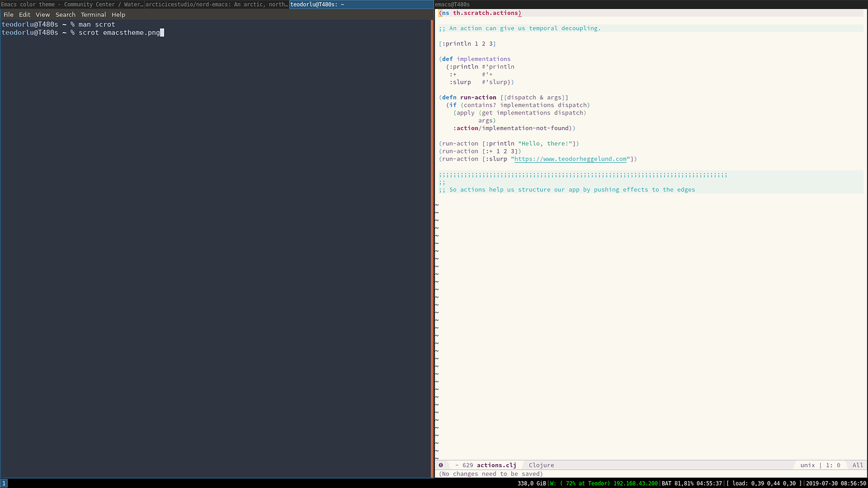Click the 629 buffer size in modeline

(467, 465)
